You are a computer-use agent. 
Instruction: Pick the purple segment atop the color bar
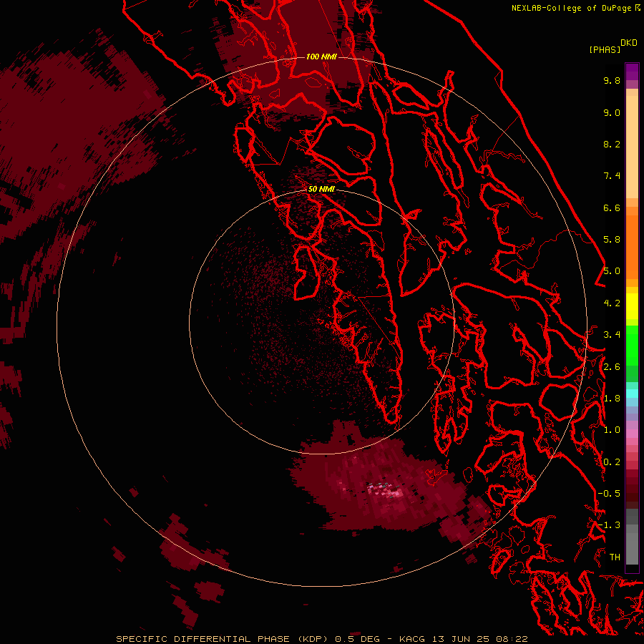coord(632,72)
